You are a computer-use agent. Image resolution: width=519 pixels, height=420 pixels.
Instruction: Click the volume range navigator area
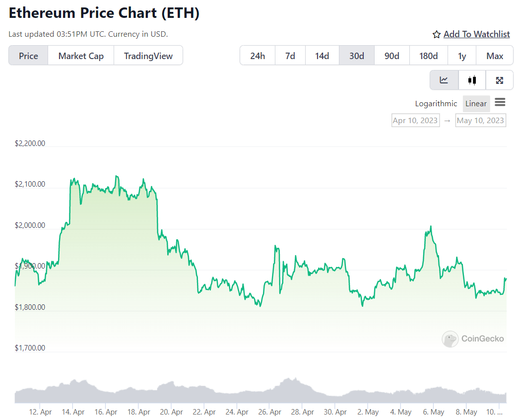point(260,391)
